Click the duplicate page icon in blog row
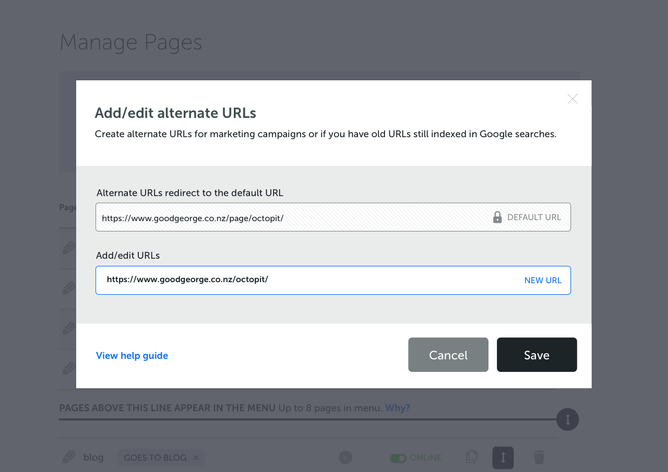668x472 pixels. pyautogui.click(x=472, y=457)
